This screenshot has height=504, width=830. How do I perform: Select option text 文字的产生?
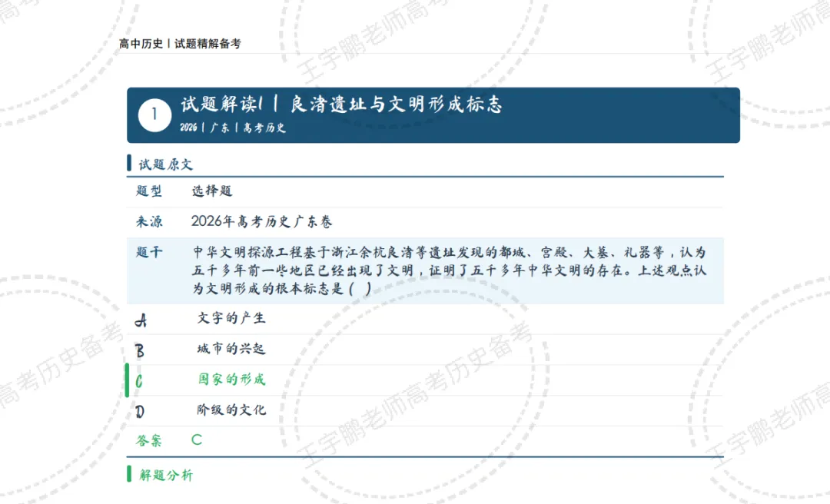tap(231, 318)
